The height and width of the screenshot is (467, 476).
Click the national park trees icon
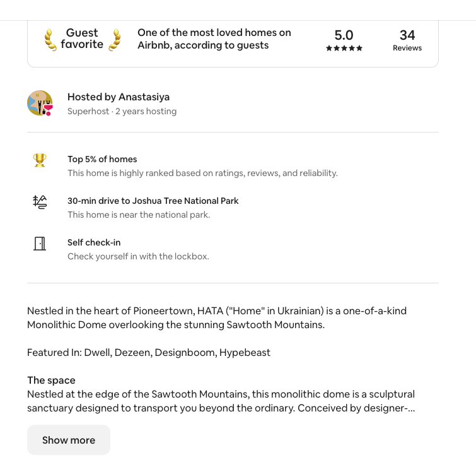[x=40, y=202]
